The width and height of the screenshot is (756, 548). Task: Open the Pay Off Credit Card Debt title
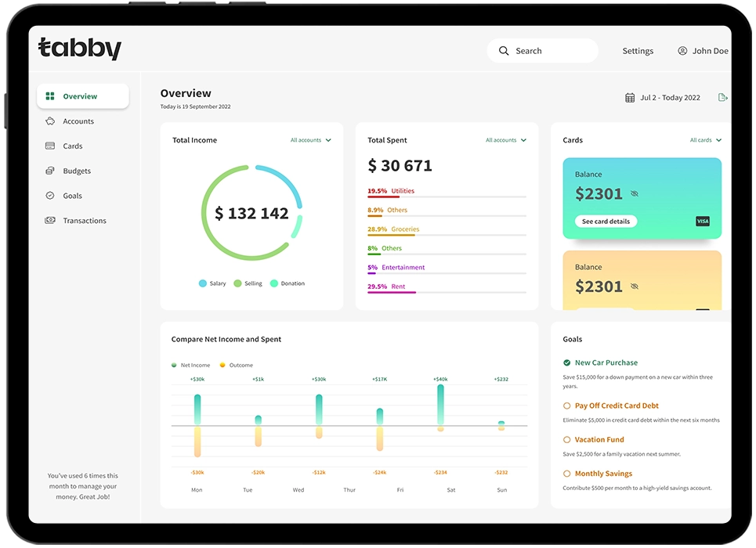(617, 406)
